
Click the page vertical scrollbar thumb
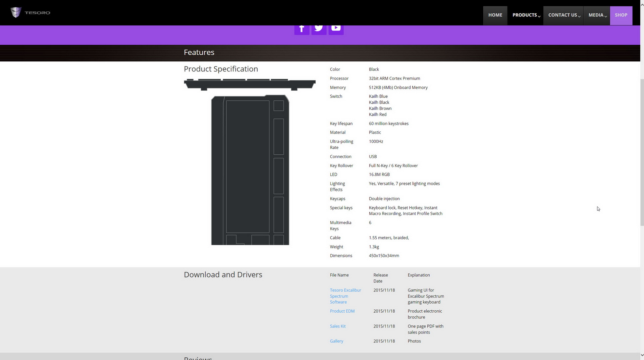click(642, 153)
